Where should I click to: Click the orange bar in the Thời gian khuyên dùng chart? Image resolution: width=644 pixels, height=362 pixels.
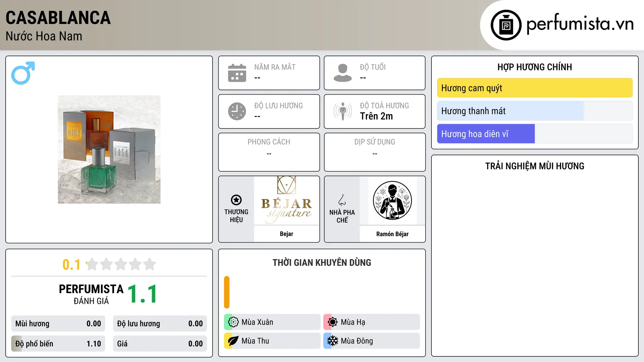pos(227,292)
